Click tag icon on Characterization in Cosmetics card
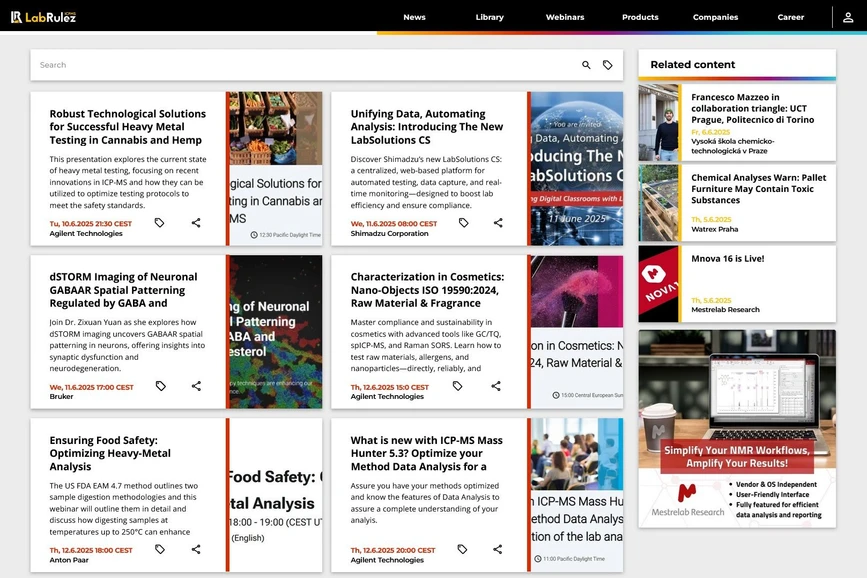Viewport: 867px width, 578px height. 457,386
